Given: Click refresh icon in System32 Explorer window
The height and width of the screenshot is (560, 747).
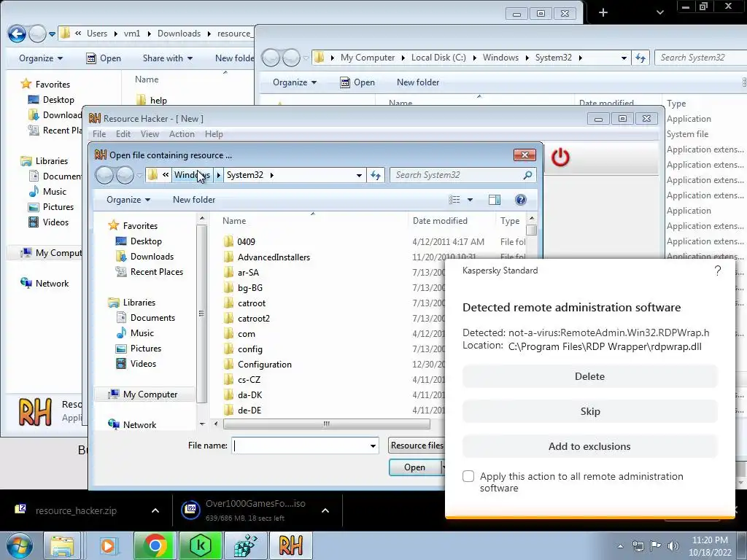Looking at the screenshot, I should coord(640,58).
